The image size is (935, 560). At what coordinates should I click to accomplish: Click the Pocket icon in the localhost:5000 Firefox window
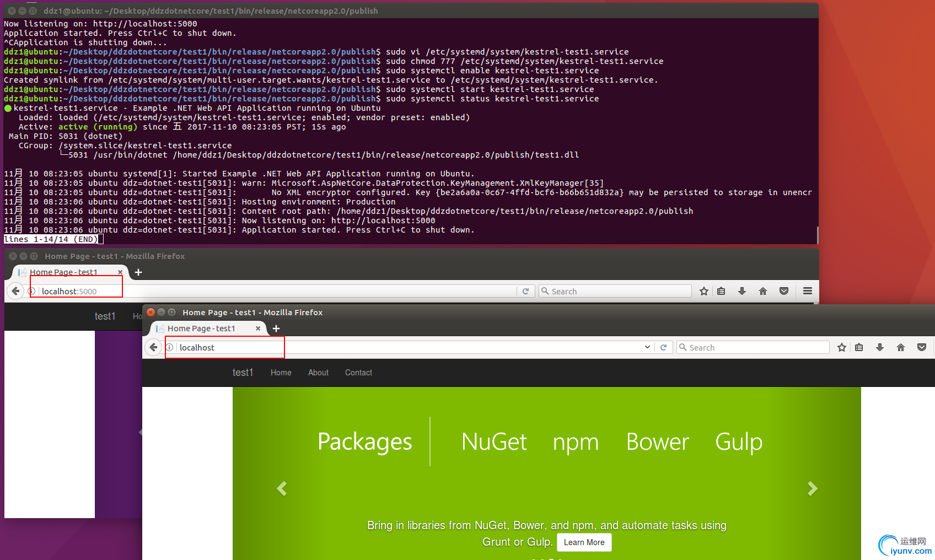[x=784, y=291]
